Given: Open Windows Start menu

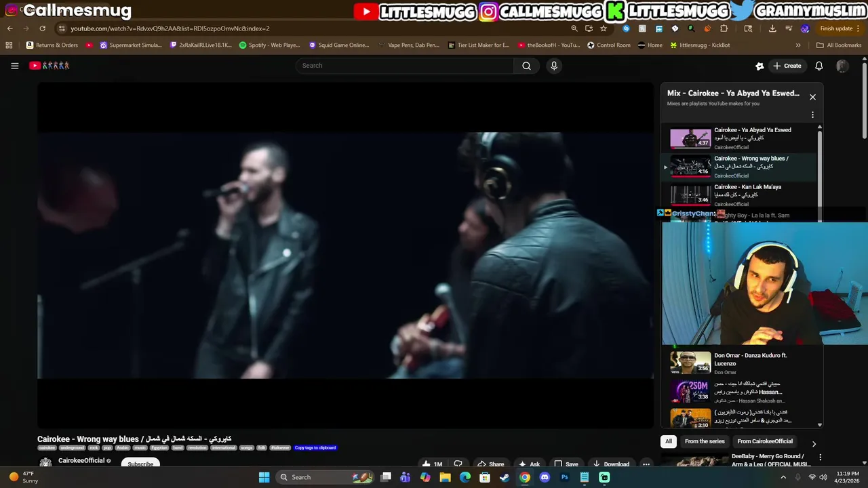Looking at the screenshot, I should click(x=264, y=477).
